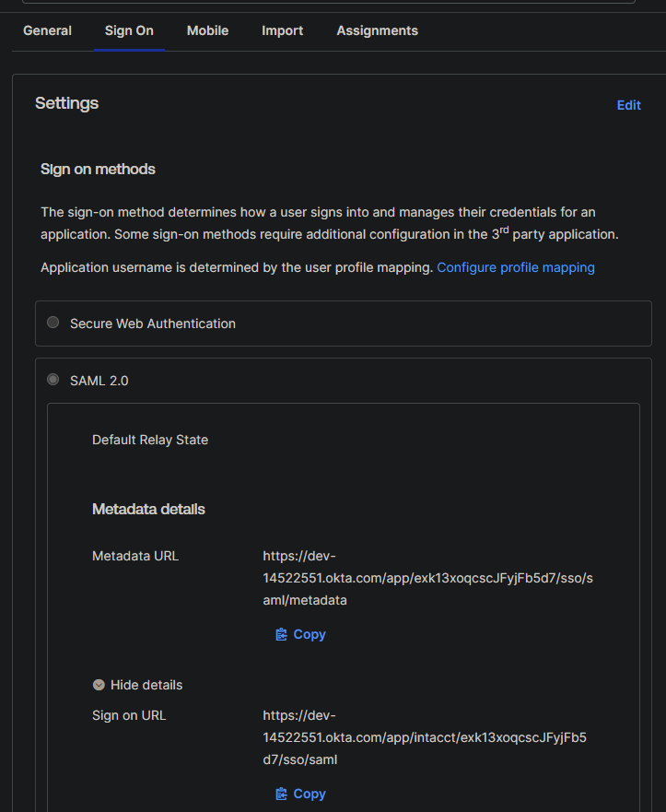Copy the Metadata URL text link
This screenshot has width=666, height=812.
pyautogui.click(x=310, y=634)
